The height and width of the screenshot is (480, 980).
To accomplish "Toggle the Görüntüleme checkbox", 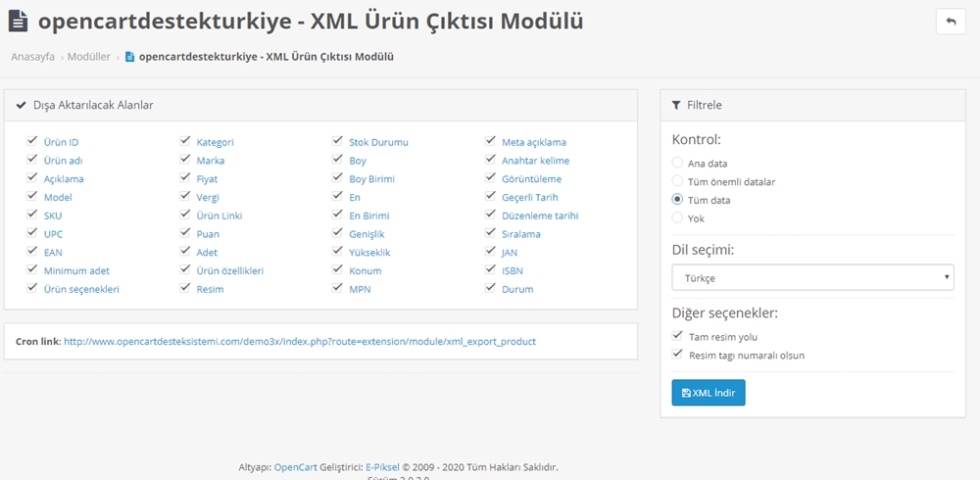I will (x=491, y=177).
